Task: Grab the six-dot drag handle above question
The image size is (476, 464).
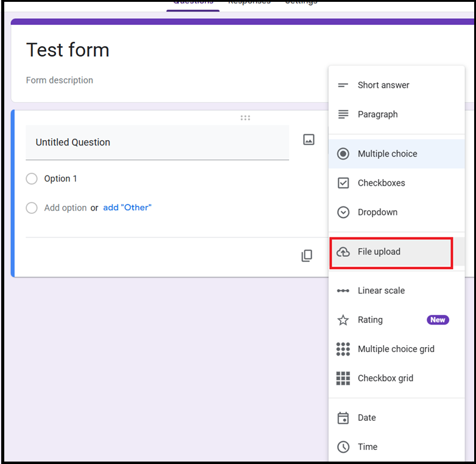Action: (245, 118)
